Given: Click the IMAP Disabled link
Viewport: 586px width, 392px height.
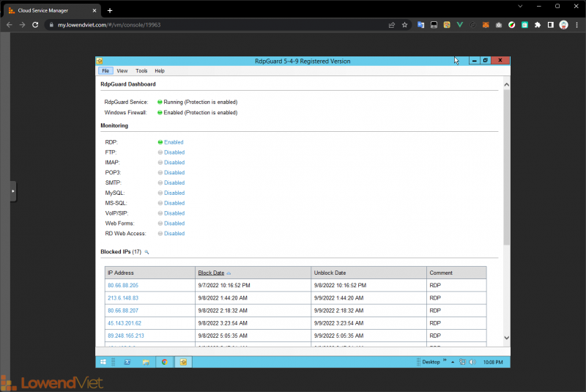Looking at the screenshot, I should [174, 163].
